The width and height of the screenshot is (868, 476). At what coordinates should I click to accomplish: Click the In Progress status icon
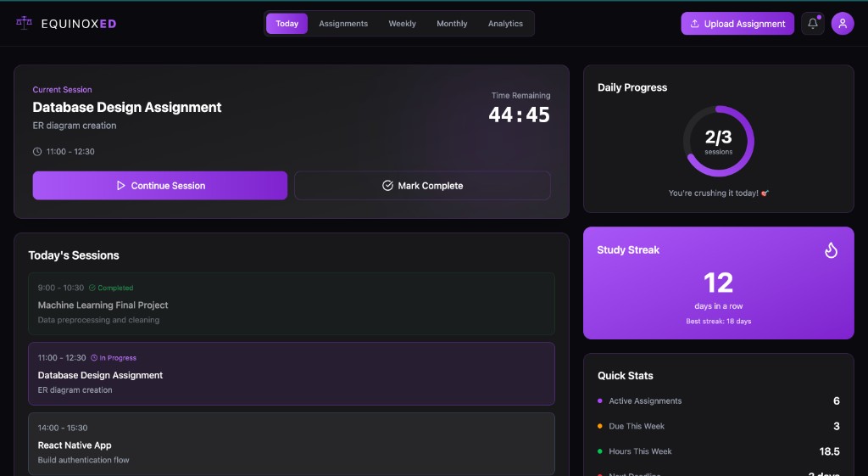point(94,358)
